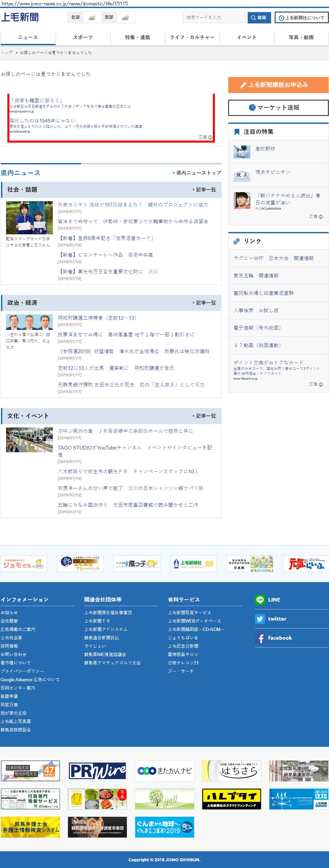Screen dimensions: 329x868
Task: Open the Facebook icon link
Action: click(260, 638)
